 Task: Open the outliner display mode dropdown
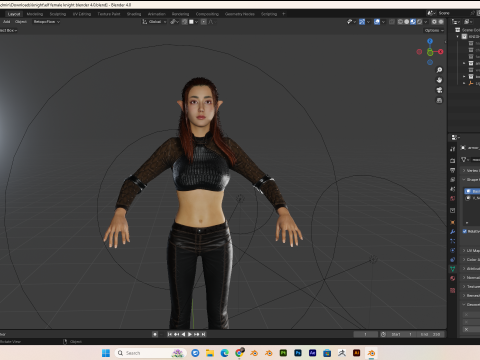coord(455,22)
